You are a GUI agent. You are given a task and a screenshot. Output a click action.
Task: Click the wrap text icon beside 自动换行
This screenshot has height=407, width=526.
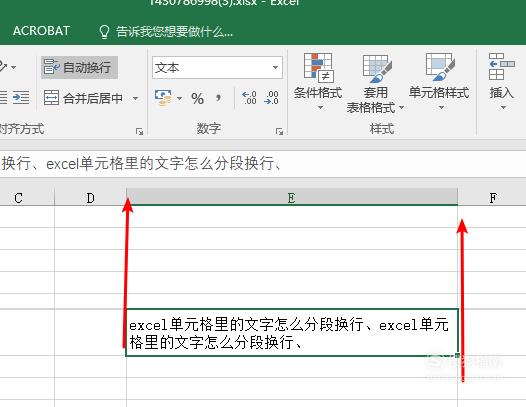52,67
